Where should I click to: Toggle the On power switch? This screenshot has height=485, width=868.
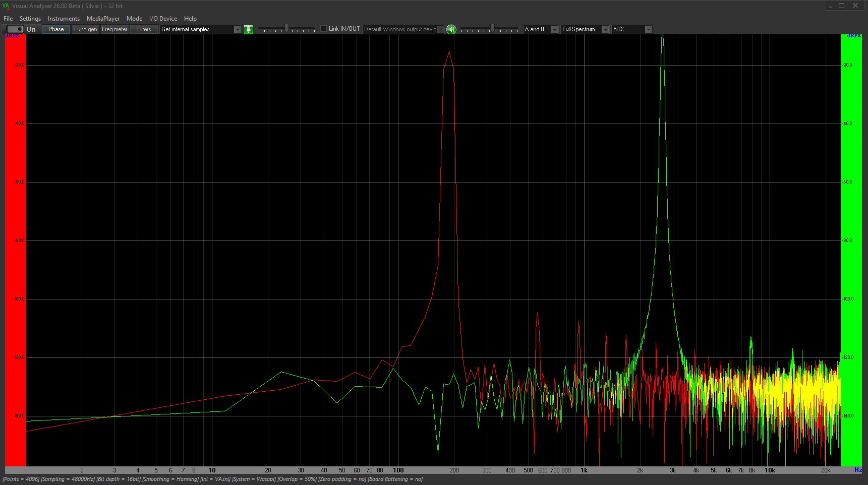coord(15,29)
